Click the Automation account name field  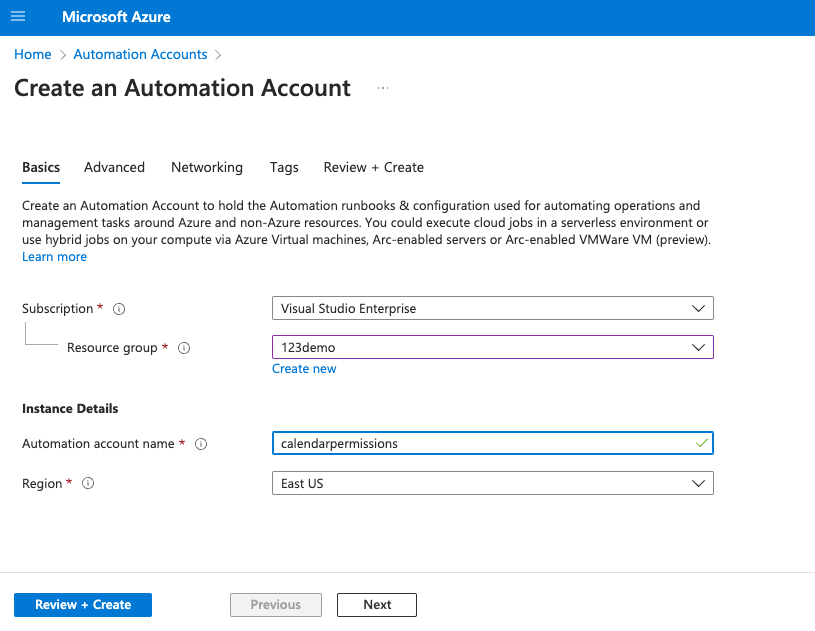(480, 443)
